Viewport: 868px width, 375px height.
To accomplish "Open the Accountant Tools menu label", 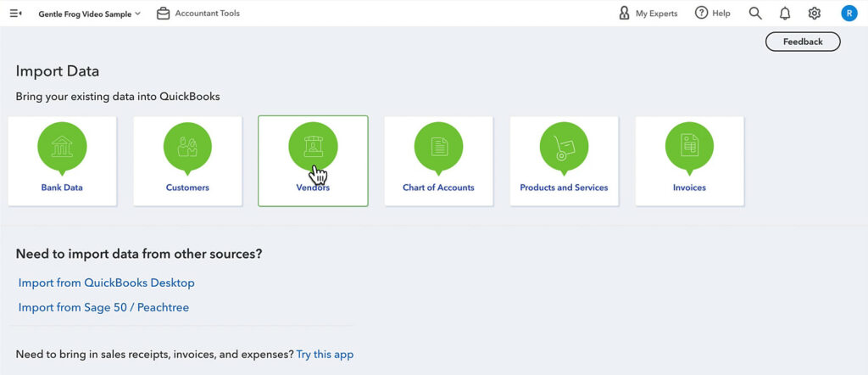I will 208,14.
